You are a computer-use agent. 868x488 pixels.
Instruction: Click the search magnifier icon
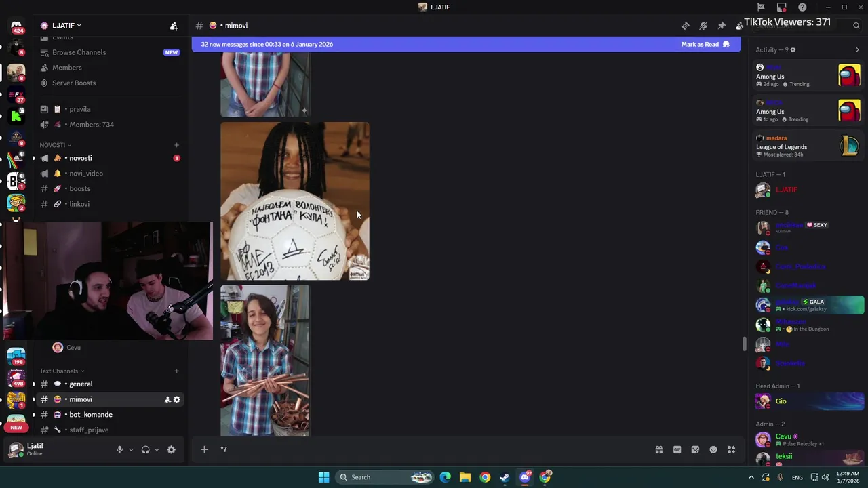[x=856, y=26]
